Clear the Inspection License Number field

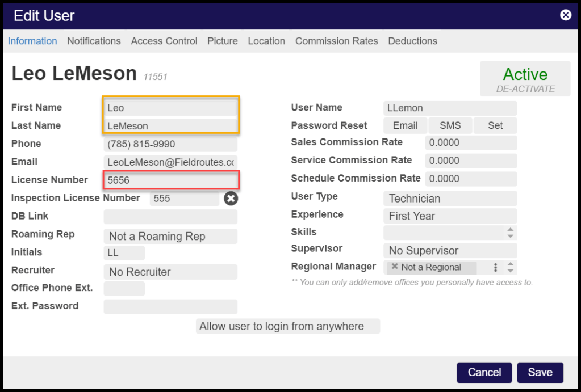(231, 199)
